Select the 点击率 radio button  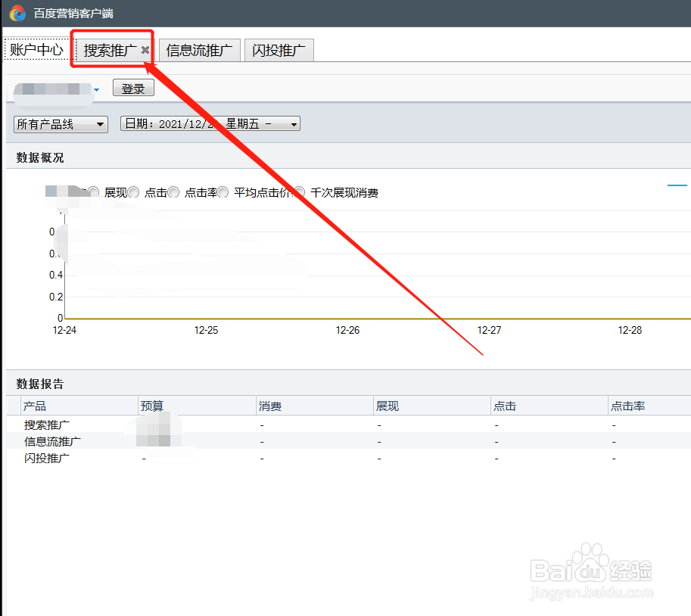coord(173,192)
